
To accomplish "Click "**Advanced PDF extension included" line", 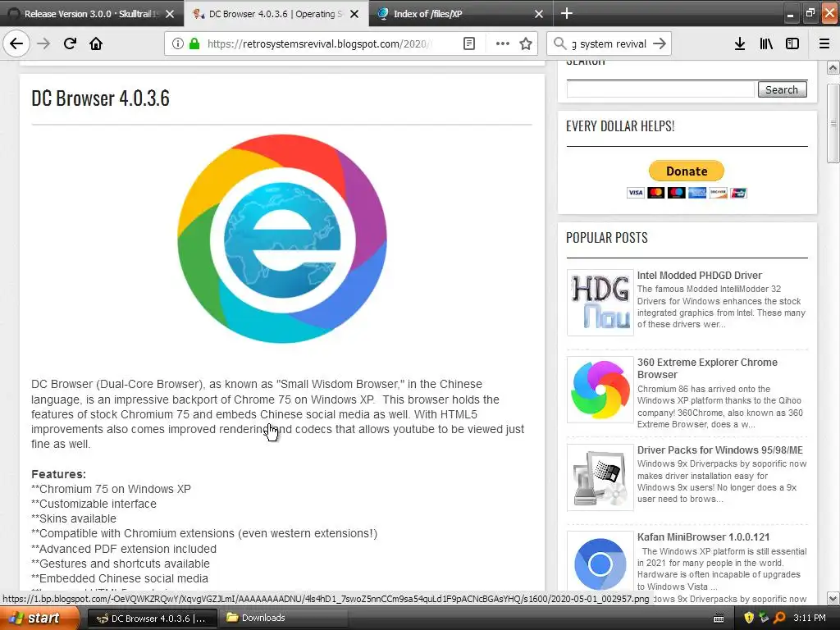I will pyautogui.click(x=124, y=549).
